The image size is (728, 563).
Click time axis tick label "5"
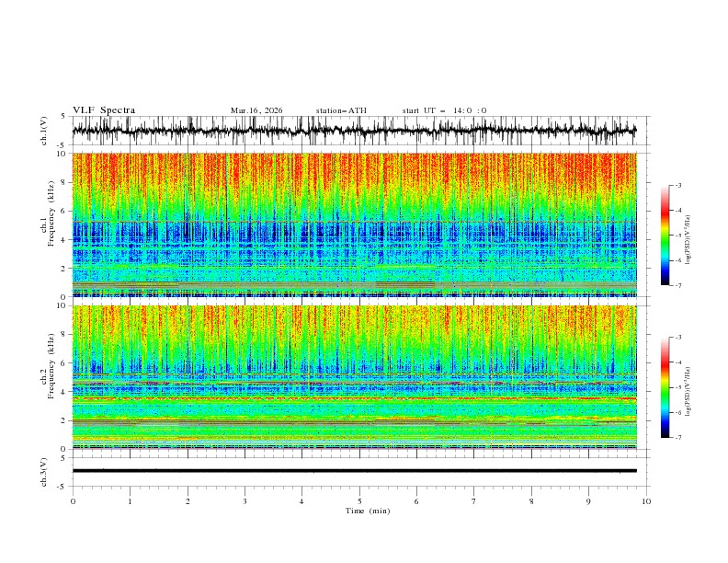click(x=359, y=501)
